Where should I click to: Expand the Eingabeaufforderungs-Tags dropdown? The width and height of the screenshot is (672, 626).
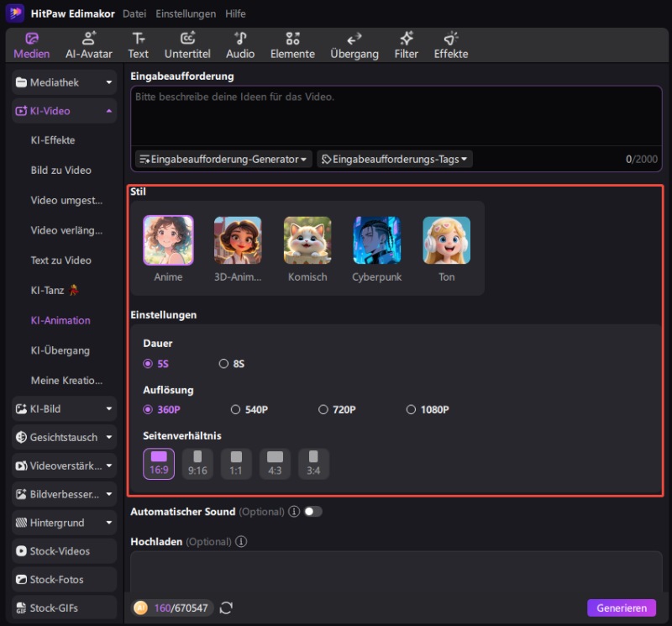pos(395,159)
